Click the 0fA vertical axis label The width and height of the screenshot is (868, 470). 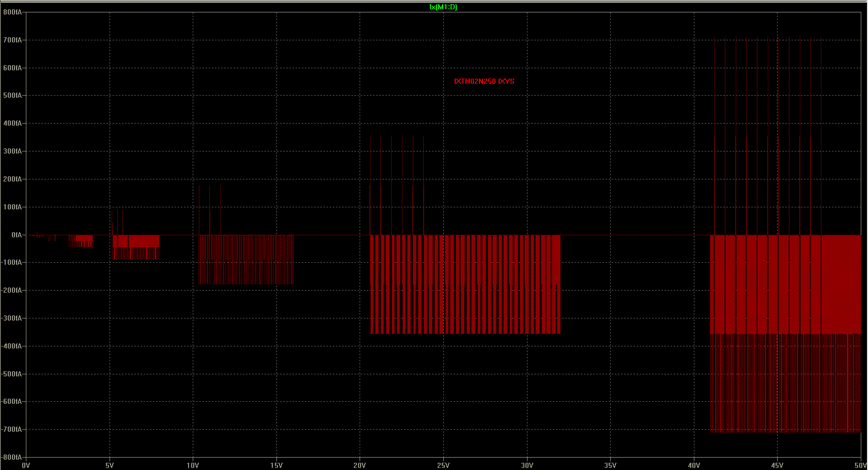click(17, 235)
